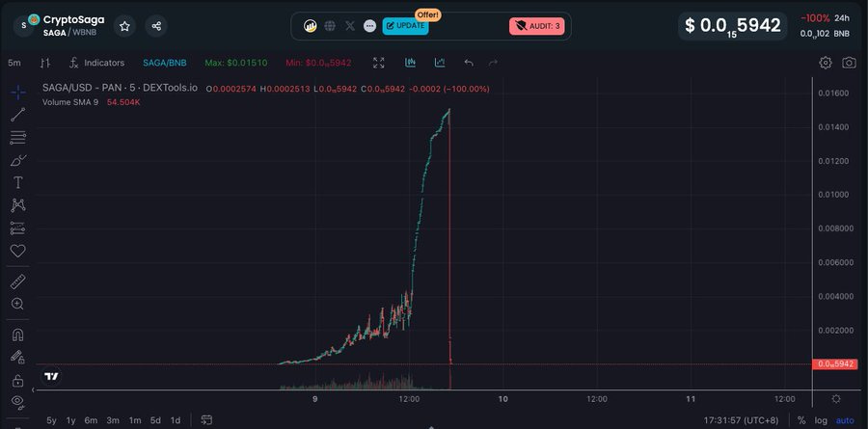This screenshot has width=868, height=429.
Task: Click the -100% 24h change value
Action: pos(815,18)
